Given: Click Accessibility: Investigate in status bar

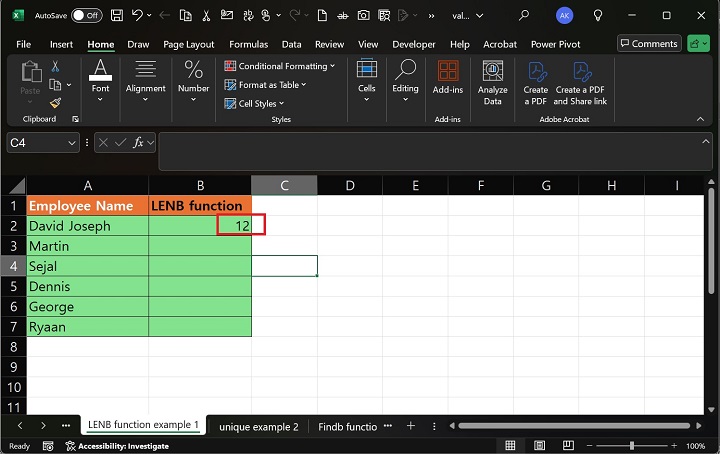Looking at the screenshot, I should point(117,446).
